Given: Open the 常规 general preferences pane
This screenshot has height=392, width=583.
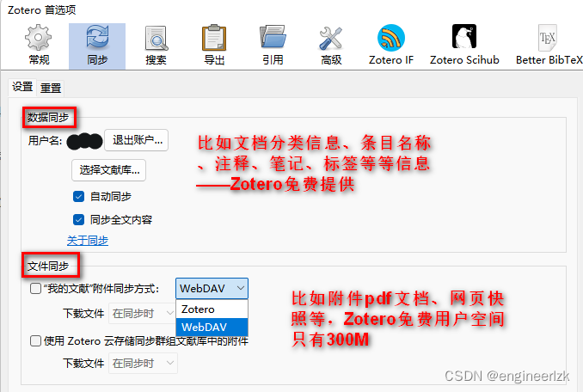Looking at the screenshot, I should [39, 46].
